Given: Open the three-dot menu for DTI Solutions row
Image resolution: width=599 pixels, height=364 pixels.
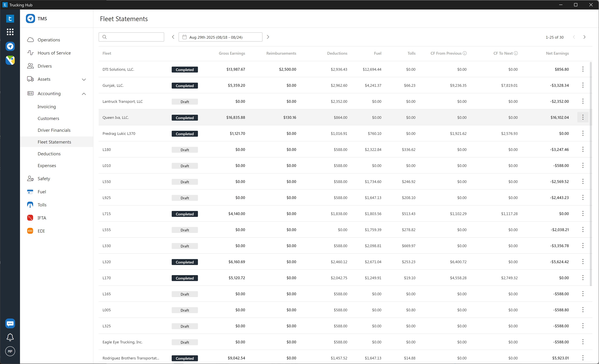Looking at the screenshot, I should (x=583, y=69).
